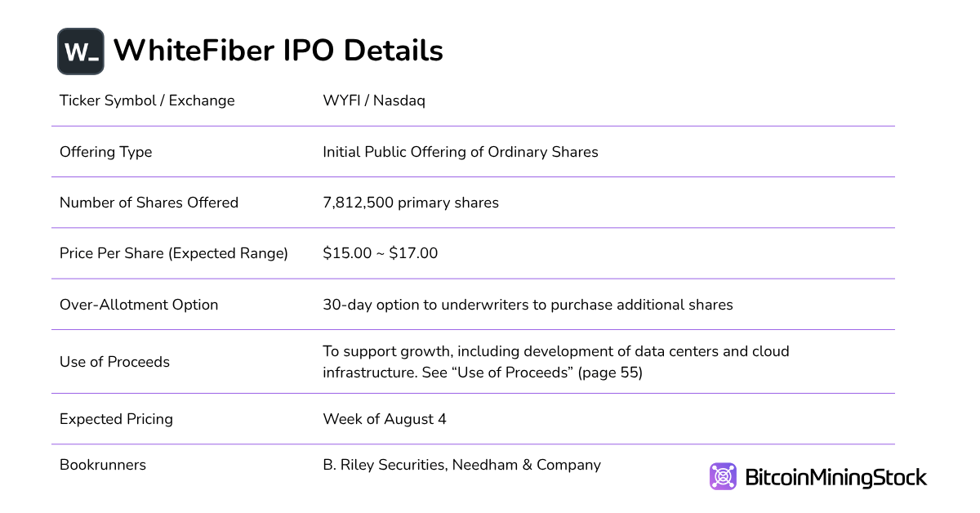The height and width of the screenshot is (513, 980).
Task: Click B. Riley Securities, Needham & Company
Action: (461, 465)
